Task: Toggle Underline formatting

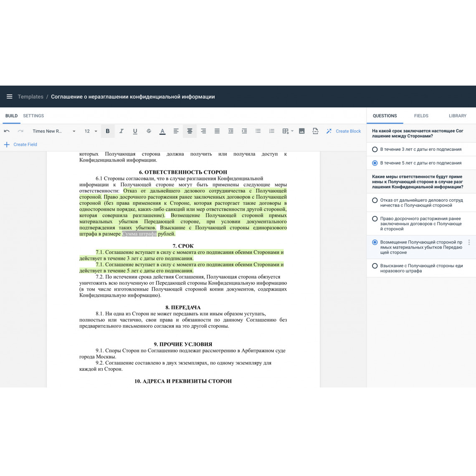Action: click(135, 131)
